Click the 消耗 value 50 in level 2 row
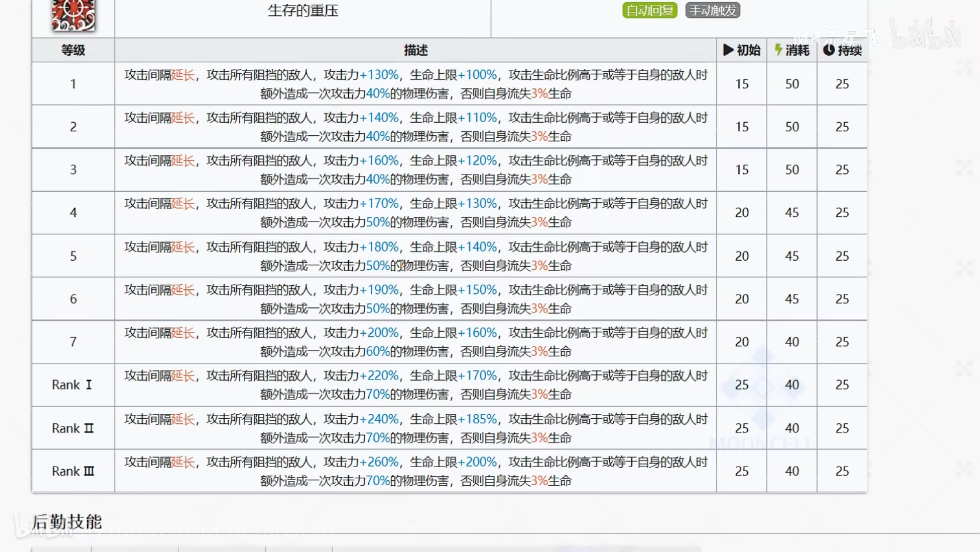Image resolution: width=980 pixels, height=552 pixels. click(792, 127)
